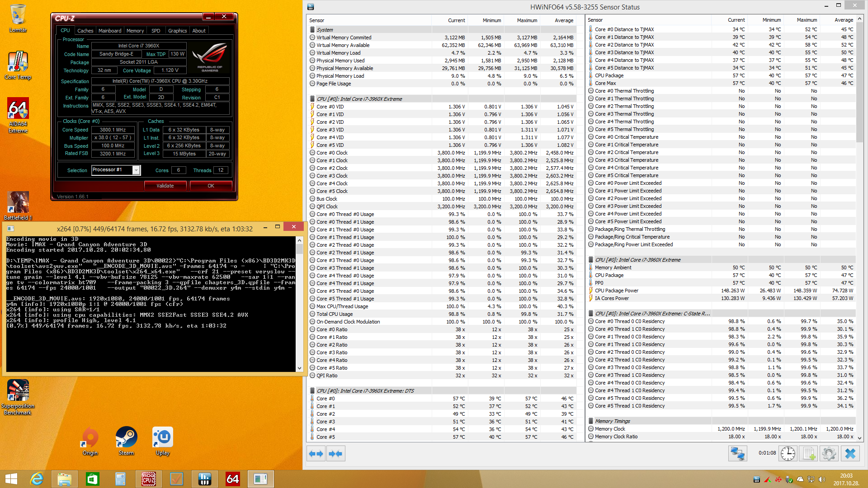Select CPU Package Power row
This screenshot has height=488, width=868.
tap(721, 291)
